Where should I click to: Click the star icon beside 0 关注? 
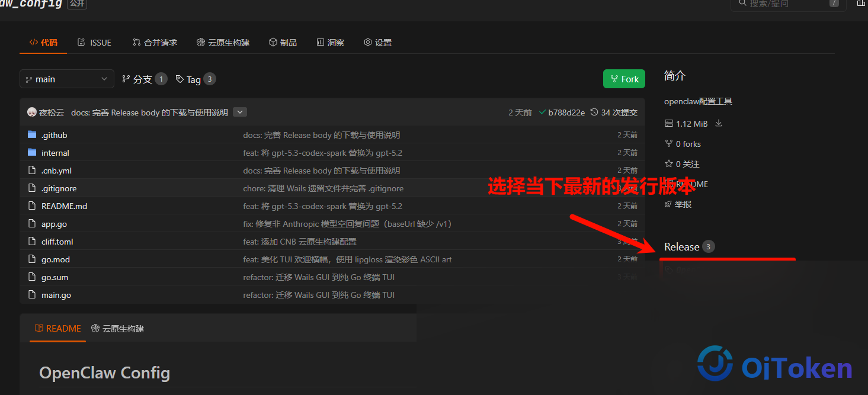tap(668, 164)
